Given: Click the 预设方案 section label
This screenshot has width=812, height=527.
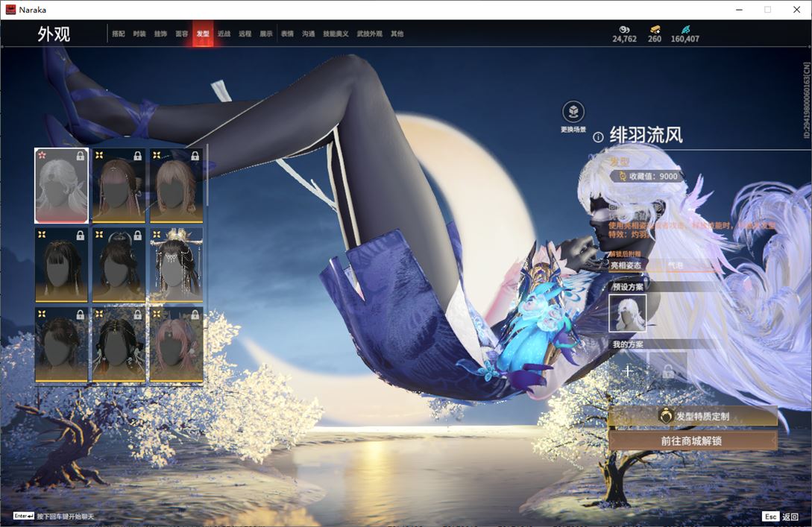Looking at the screenshot, I should click(x=628, y=287).
